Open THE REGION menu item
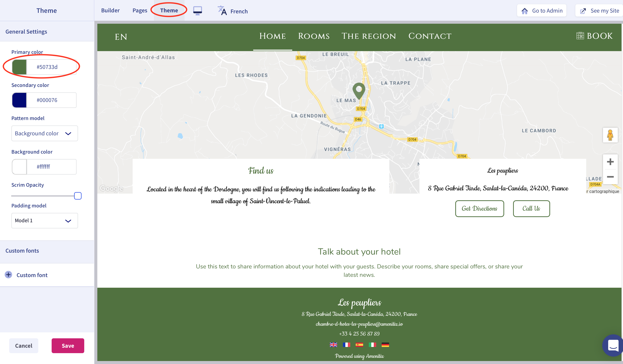The image size is (623, 364). pyautogui.click(x=369, y=36)
